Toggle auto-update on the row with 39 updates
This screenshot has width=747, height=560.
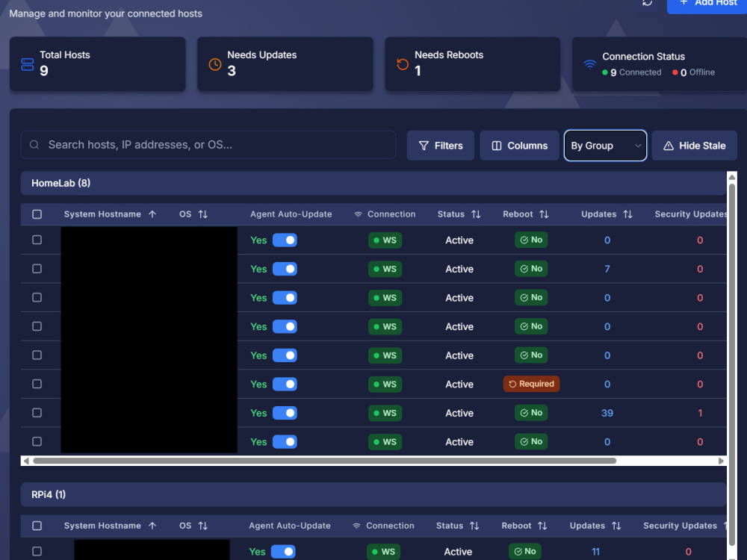tap(285, 413)
